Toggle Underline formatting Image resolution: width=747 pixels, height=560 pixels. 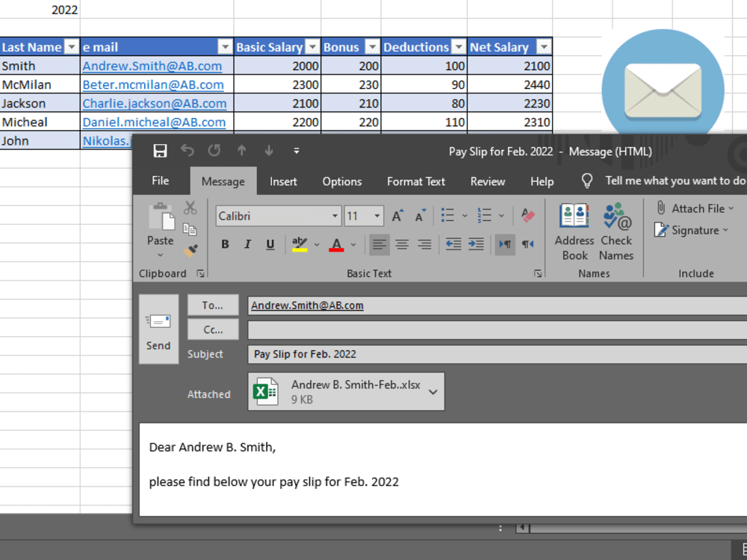pyautogui.click(x=270, y=244)
